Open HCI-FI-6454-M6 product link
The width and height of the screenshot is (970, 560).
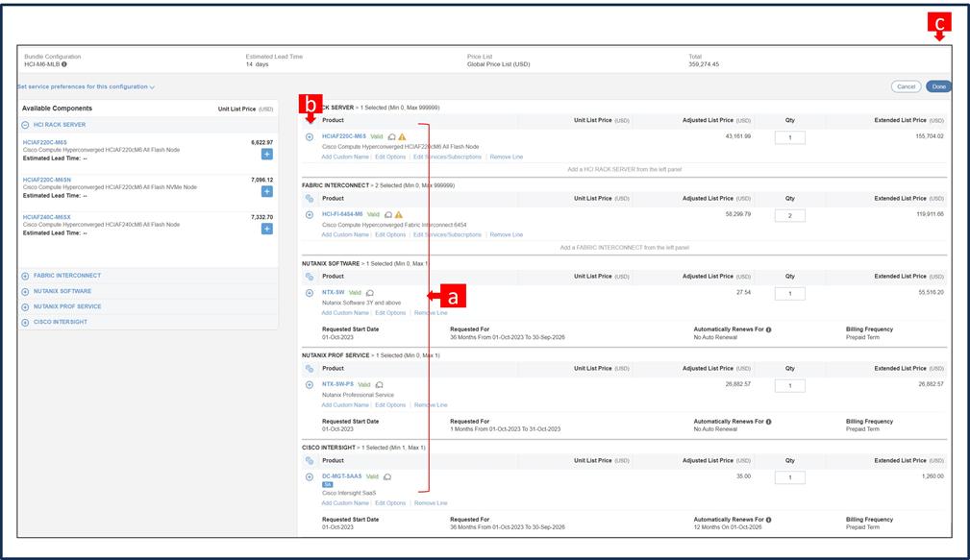pyautogui.click(x=342, y=214)
